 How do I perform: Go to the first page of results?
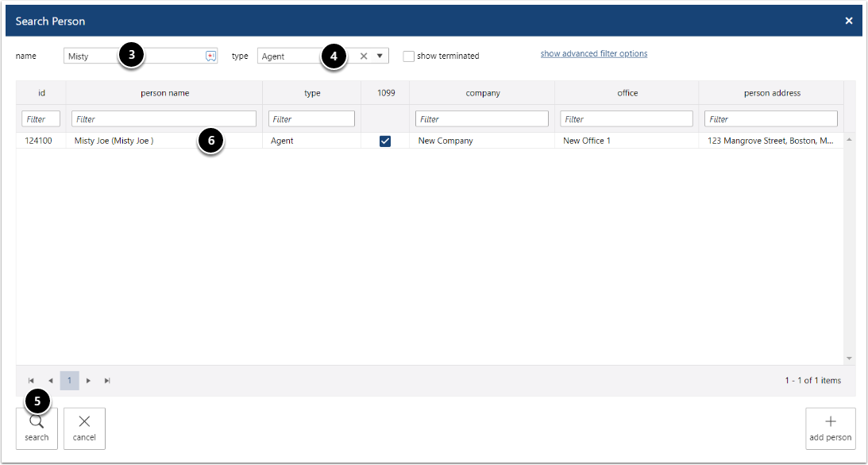pos(31,381)
